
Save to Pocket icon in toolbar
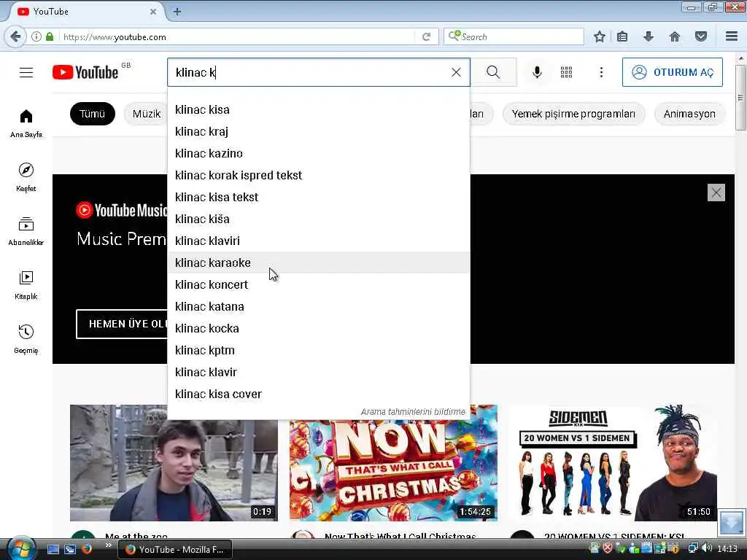701,36
